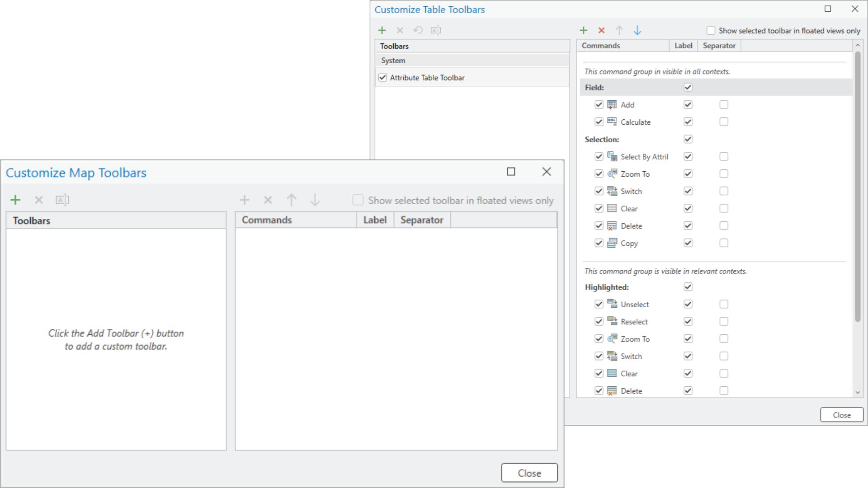Click Delete icon under Selection group
This screenshot has width=868, height=488.
[612, 226]
